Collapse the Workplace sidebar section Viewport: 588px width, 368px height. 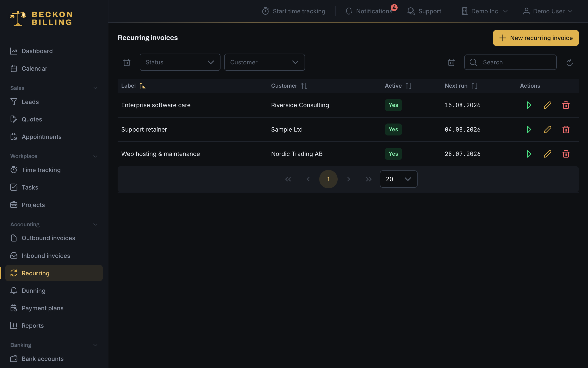(x=54, y=156)
